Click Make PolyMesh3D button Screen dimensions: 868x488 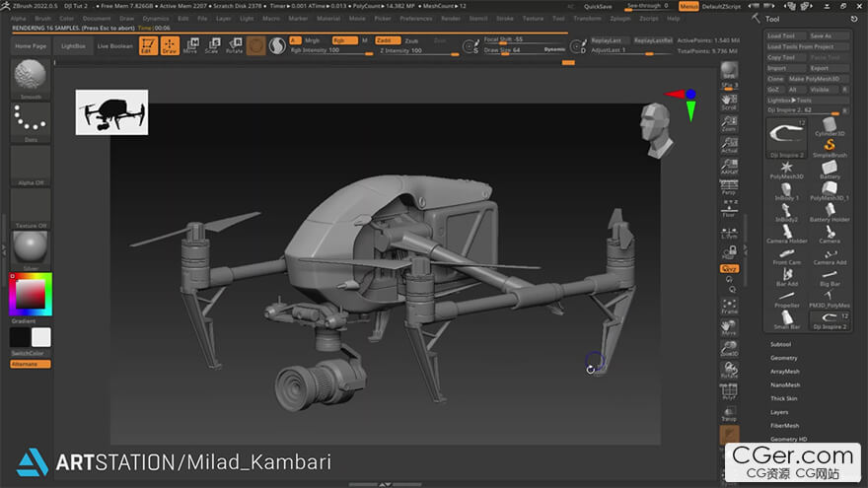(x=818, y=79)
